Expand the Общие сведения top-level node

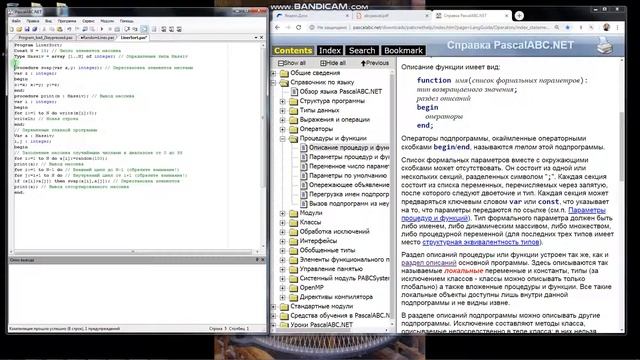274,73
